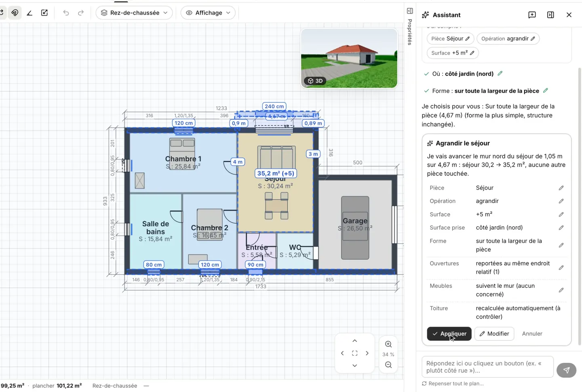Click the assistant reply text field
This screenshot has width=582, height=392.
coord(487,367)
